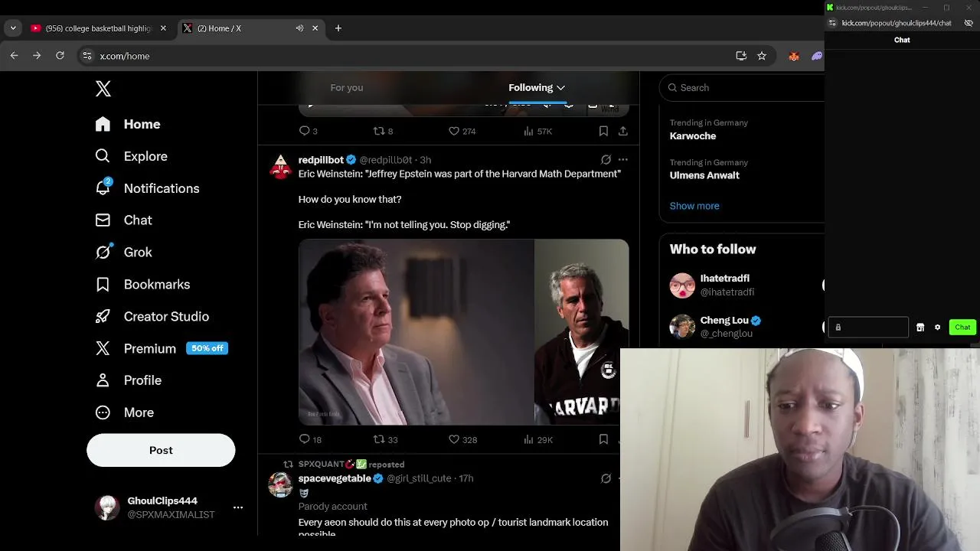Open Home in the X sidebar
Viewport: 980px width, 551px height.
coord(128,124)
